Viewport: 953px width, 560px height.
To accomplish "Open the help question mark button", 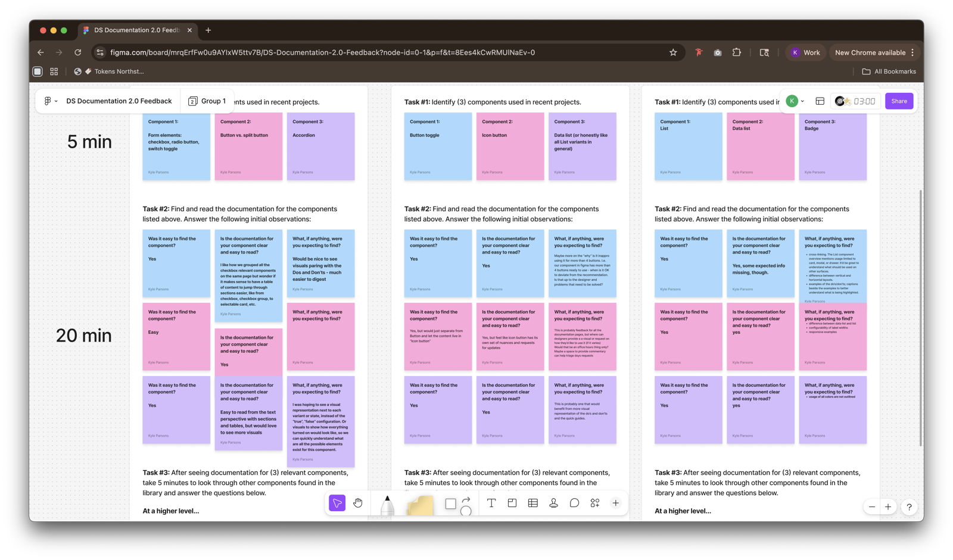I will pos(909,507).
